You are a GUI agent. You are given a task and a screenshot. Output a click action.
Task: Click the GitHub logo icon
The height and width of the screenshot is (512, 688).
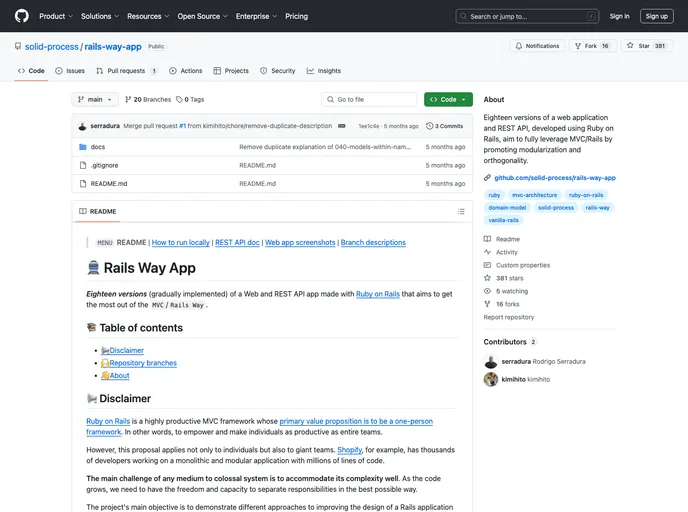click(x=22, y=16)
